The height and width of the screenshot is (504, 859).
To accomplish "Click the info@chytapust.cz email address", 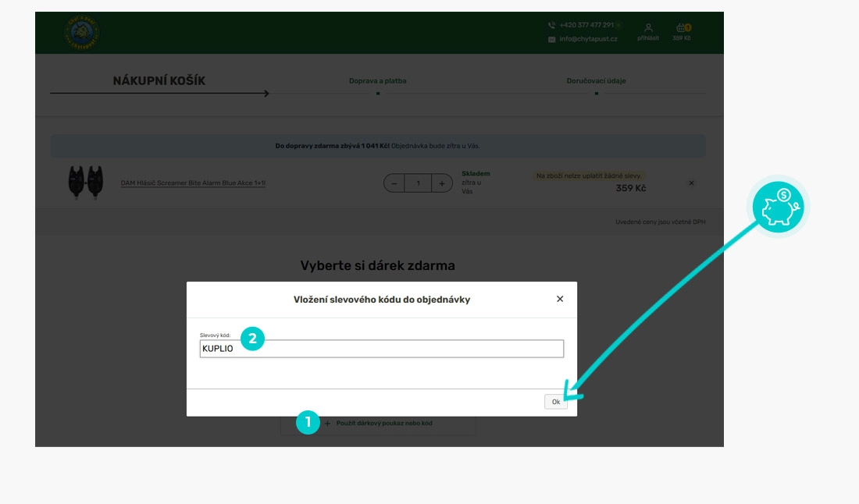I will tap(588, 39).
